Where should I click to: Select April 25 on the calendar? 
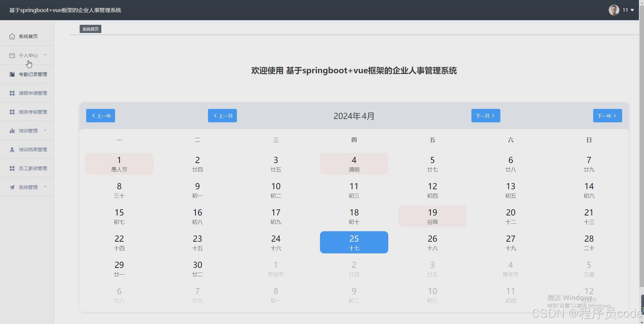(x=354, y=242)
